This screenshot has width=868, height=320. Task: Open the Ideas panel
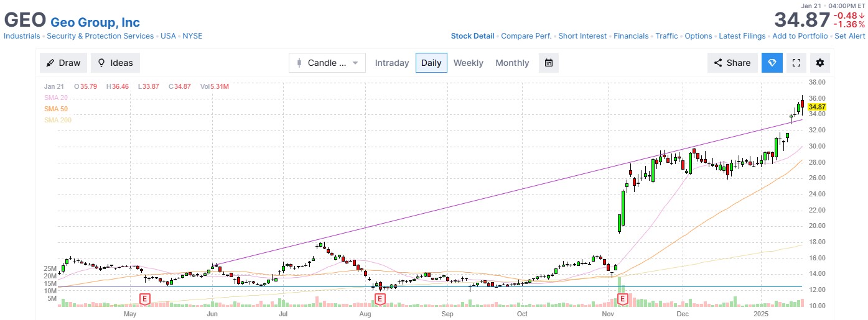coord(115,63)
